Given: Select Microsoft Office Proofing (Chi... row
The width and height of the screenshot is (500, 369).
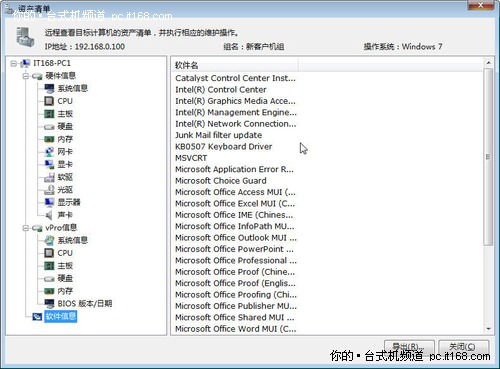Looking at the screenshot, I should pyautogui.click(x=235, y=295).
